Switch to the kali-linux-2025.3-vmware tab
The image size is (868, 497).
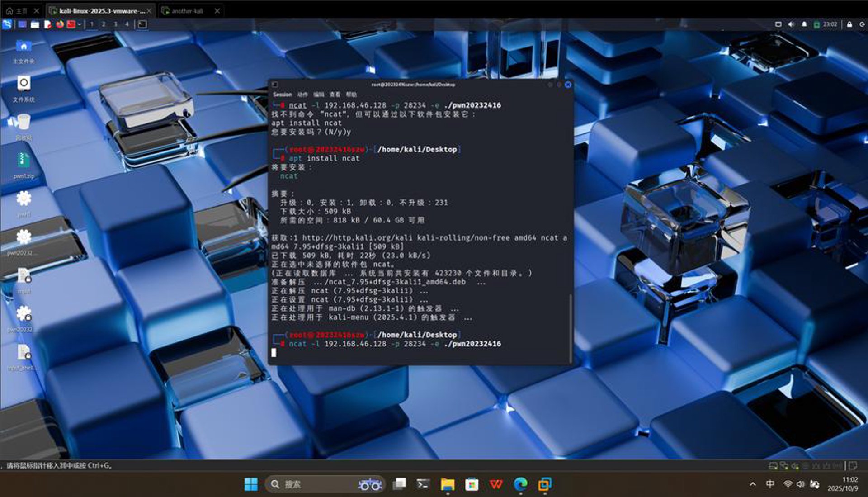[101, 11]
